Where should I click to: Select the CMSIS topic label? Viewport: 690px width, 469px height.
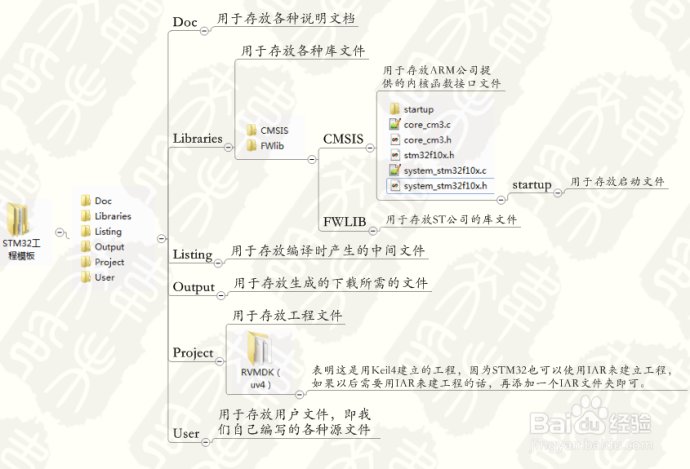(343, 139)
